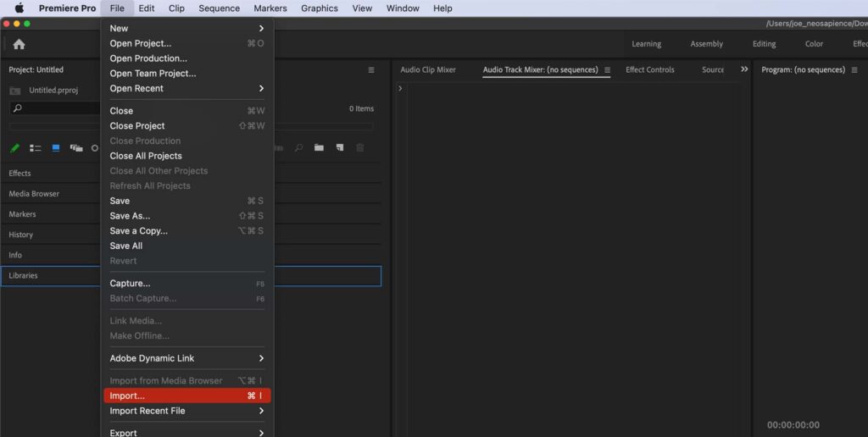Screen dimensions: 868x437
Task: Switch to the Color workspace
Action: tap(814, 44)
